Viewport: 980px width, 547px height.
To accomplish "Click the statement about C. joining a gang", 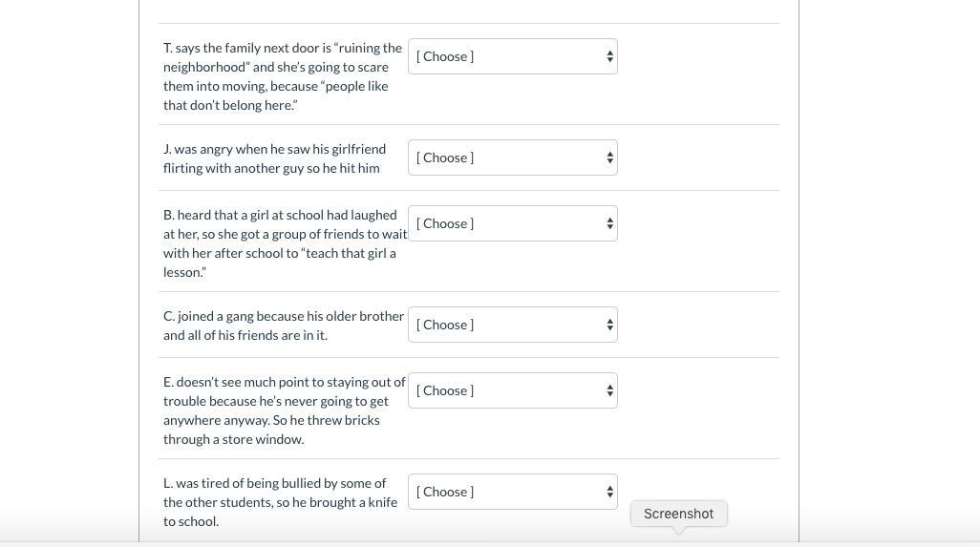I will point(283,326).
